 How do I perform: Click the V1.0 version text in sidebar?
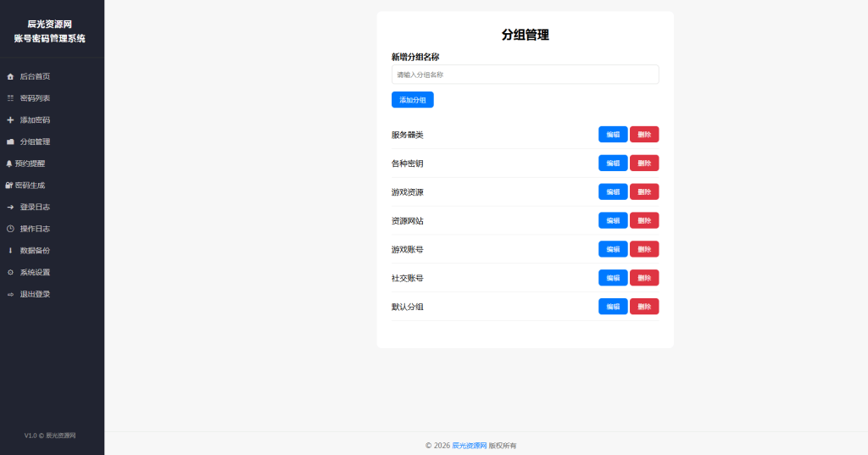31,436
